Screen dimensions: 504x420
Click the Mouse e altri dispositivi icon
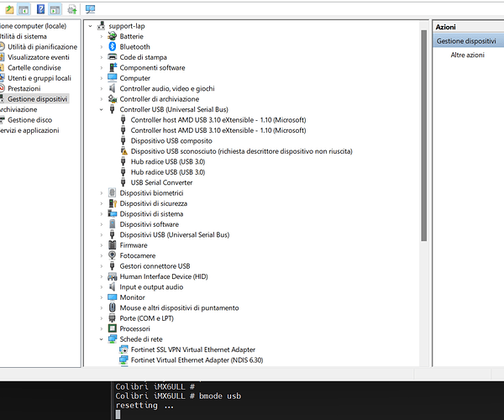(113, 307)
